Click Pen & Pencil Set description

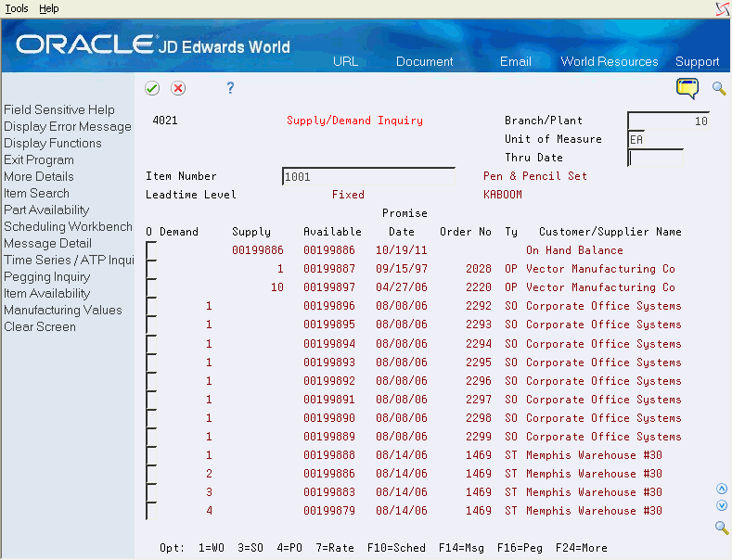click(535, 176)
